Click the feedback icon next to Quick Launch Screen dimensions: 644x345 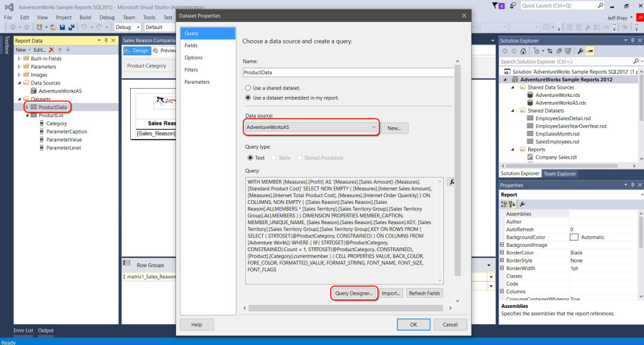click(513, 6)
